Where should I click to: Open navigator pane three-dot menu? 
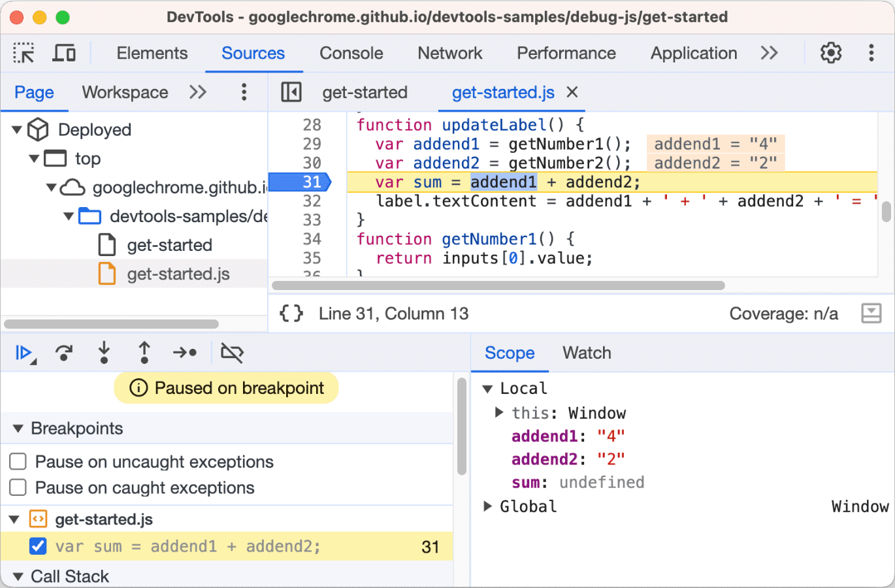click(244, 92)
